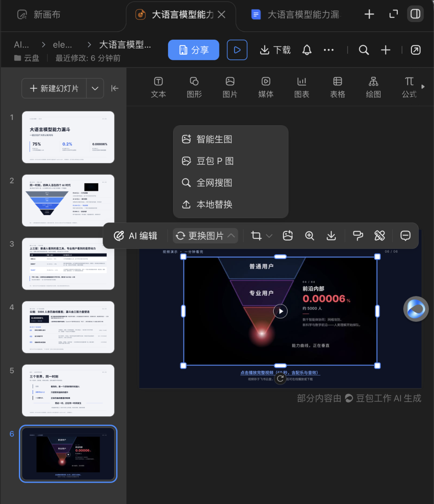Click the AI 编辑 button

[x=135, y=236]
